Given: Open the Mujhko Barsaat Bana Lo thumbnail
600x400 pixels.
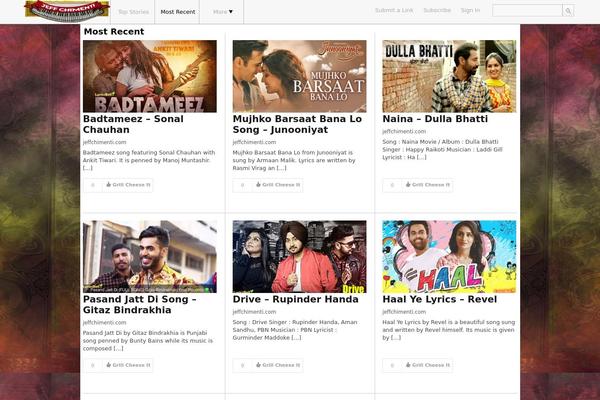Looking at the screenshot, I should point(299,76).
